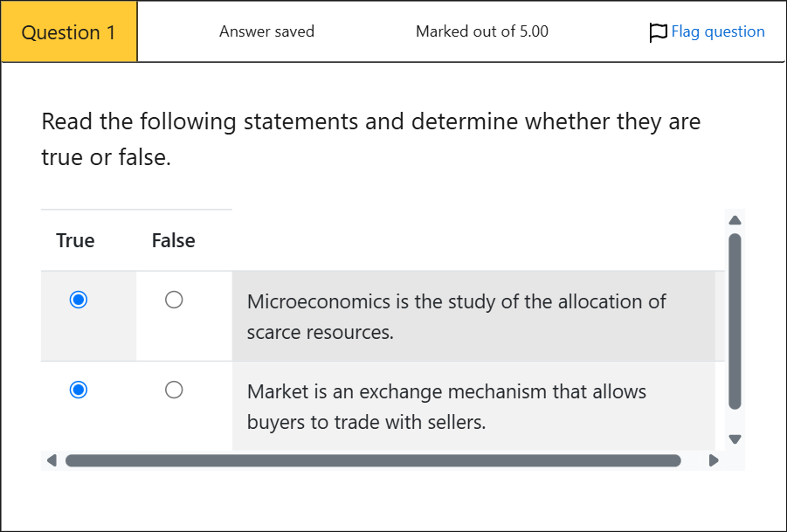Click the down arrow on the vertical scrollbar
The height and width of the screenshot is (532, 787).
pyautogui.click(x=735, y=441)
